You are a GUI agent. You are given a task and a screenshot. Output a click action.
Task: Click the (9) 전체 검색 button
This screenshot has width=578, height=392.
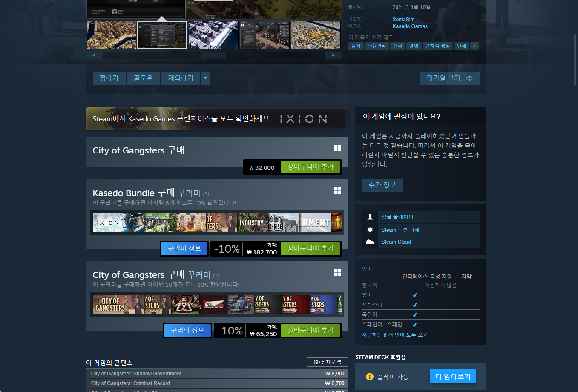coord(328,362)
